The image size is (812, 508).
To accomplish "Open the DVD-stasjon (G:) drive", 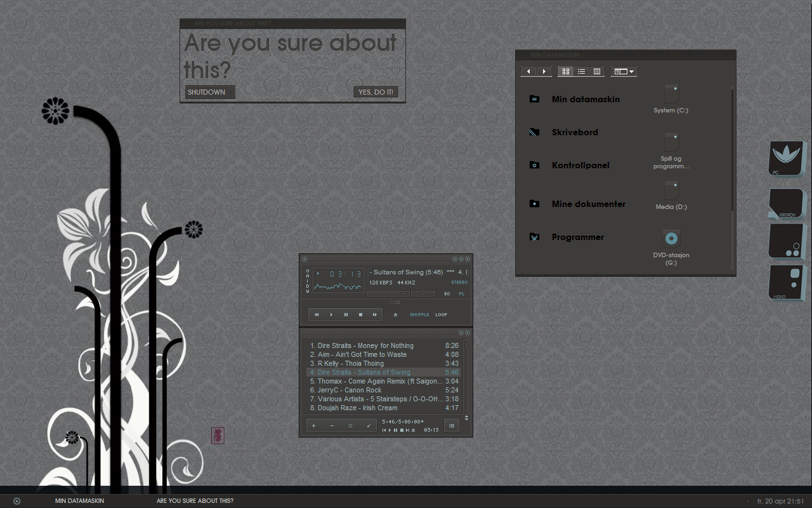I will click(x=671, y=248).
